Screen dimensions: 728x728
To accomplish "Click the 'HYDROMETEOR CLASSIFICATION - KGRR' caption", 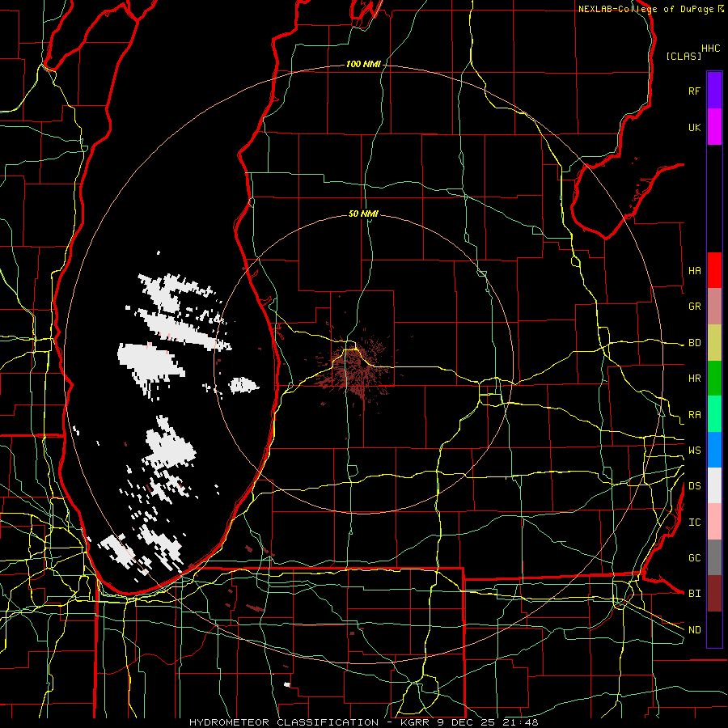I will (x=311, y=722).
